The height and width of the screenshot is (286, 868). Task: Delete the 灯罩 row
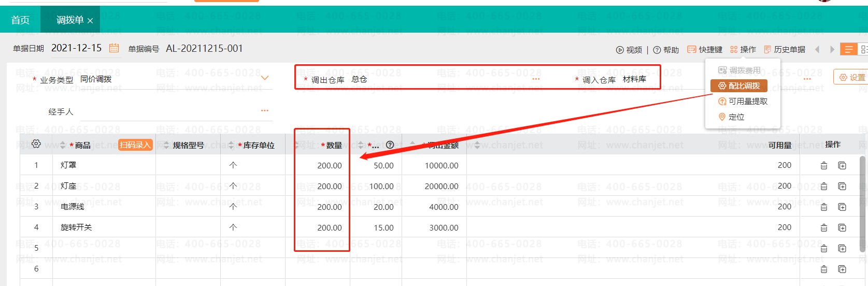[824, 165]
